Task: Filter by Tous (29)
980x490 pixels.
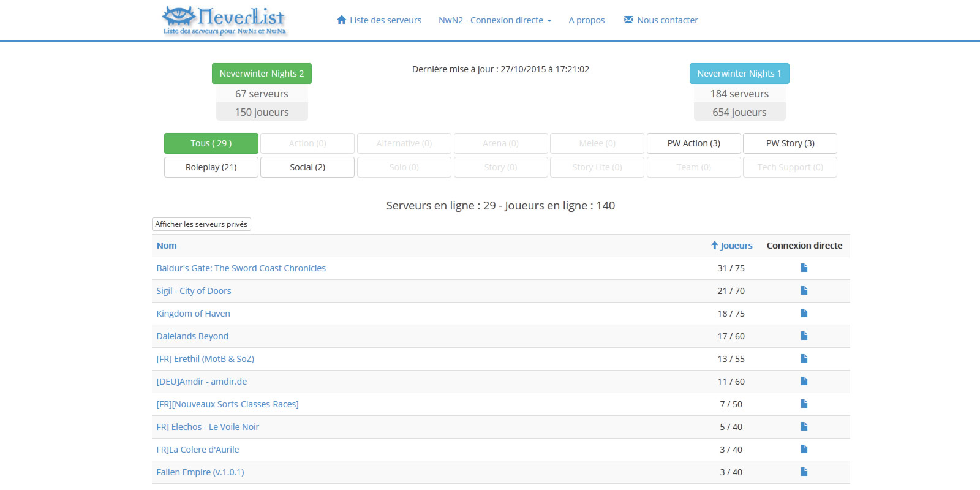Action: point(211,143)
